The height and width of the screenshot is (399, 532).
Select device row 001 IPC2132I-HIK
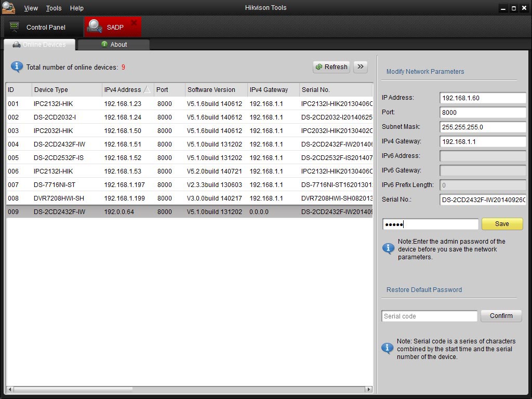(x=189, y=103)
